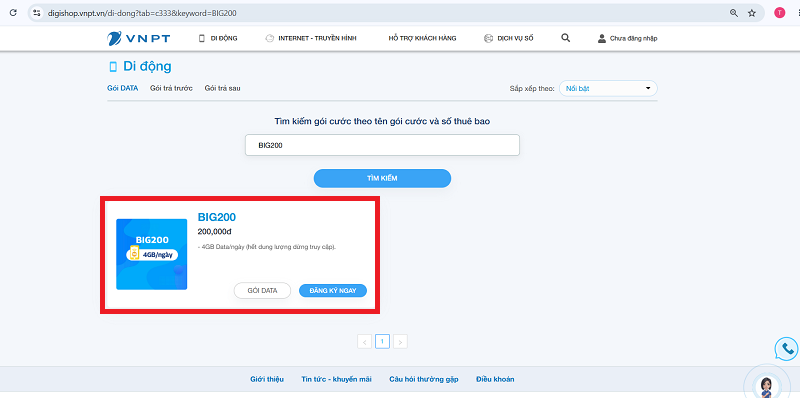Bookmark this page with the star icon
The height and width of the screenshot is (398, 800).
752,13
